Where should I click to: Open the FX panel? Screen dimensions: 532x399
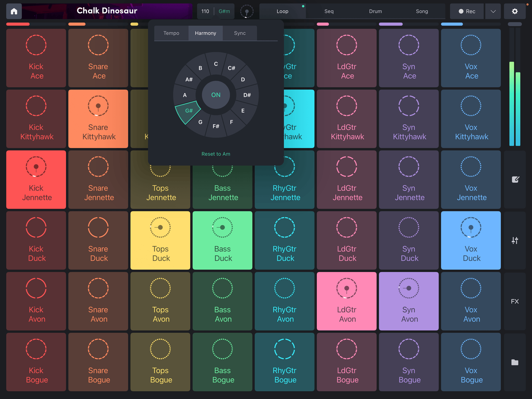[514, 301]
